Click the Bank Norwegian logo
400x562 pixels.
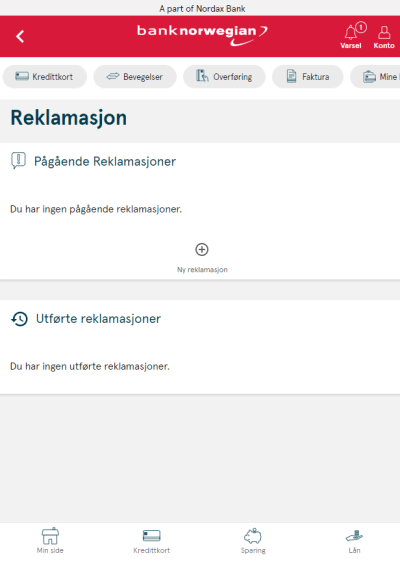202,35
